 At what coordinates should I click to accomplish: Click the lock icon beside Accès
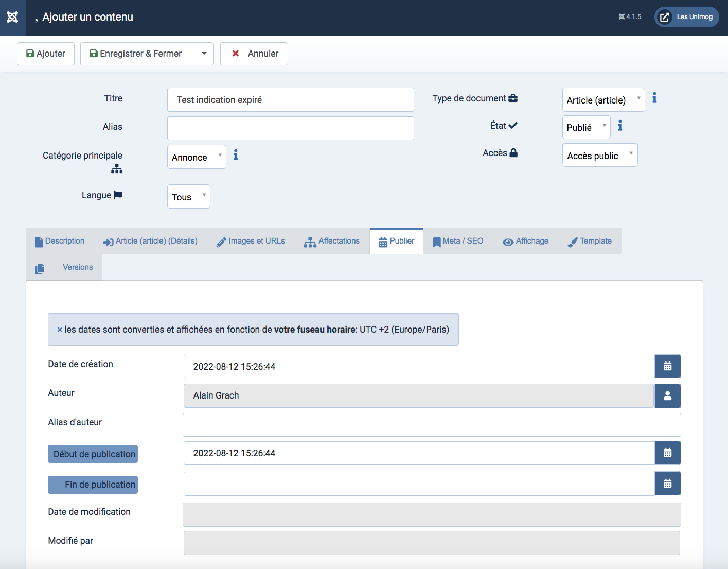(513, 152)
